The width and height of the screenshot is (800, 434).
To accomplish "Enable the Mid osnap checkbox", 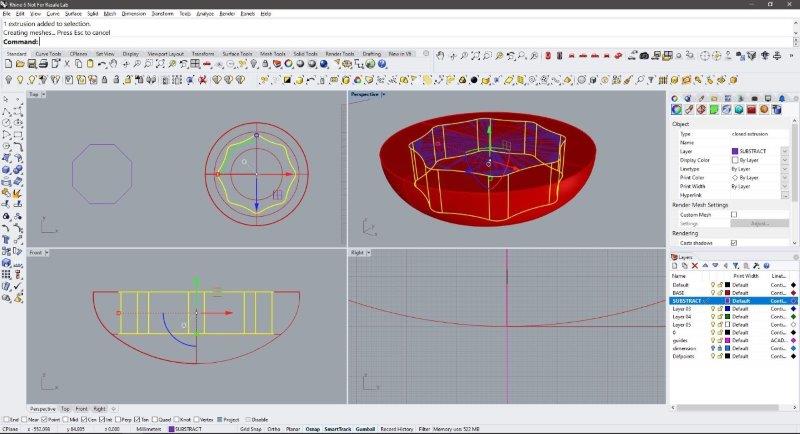I will click(65, 420).
